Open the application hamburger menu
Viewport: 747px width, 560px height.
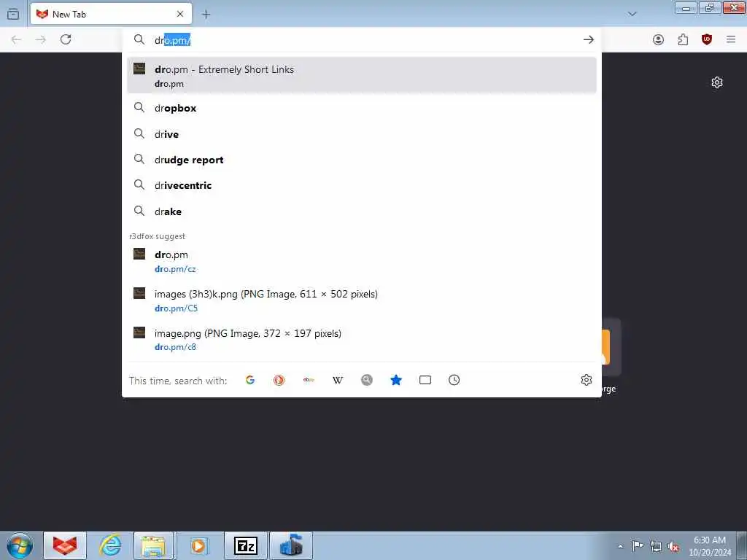point(731,39)
